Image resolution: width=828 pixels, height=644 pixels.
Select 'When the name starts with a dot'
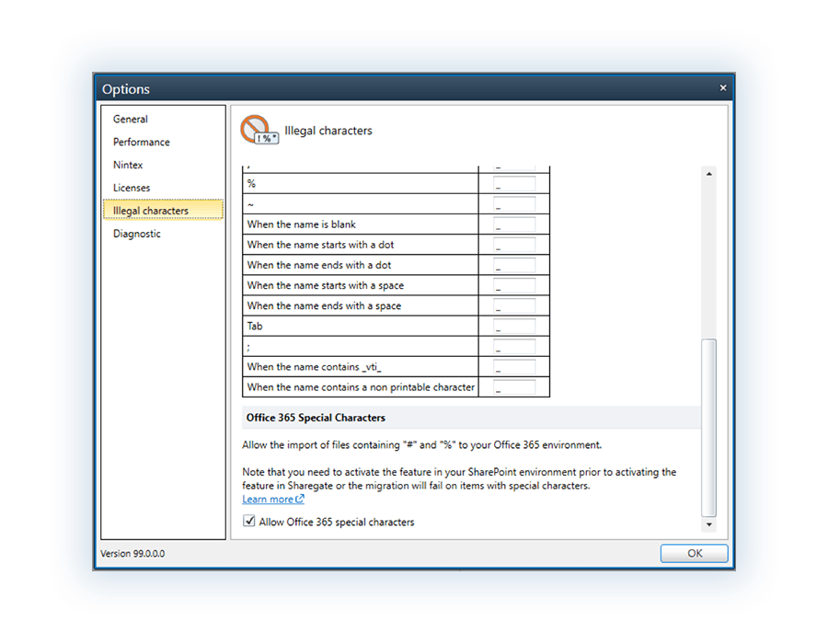click(x=320, y=245)
